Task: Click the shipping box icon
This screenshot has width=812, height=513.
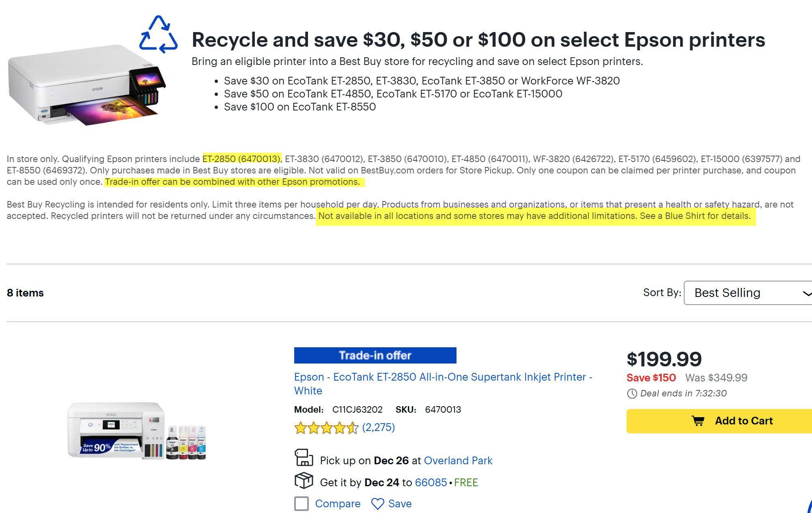Action: pyautogui.click(x=304, y=481)
